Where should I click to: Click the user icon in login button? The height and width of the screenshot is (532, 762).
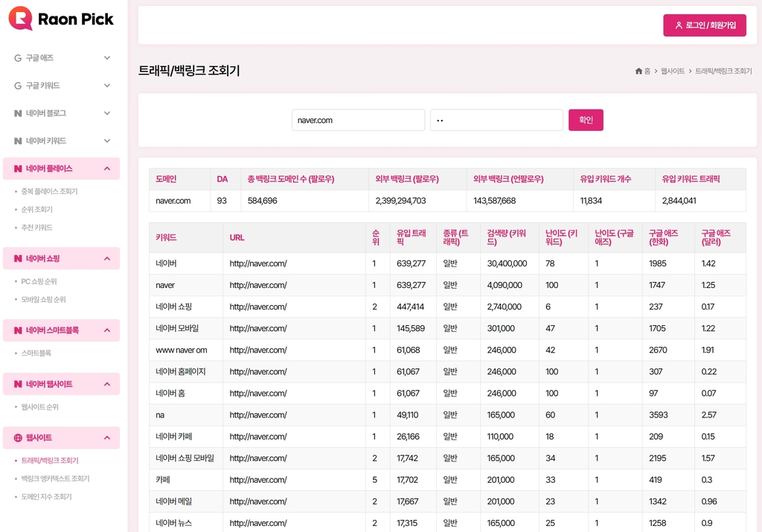[x=679, y=25]
